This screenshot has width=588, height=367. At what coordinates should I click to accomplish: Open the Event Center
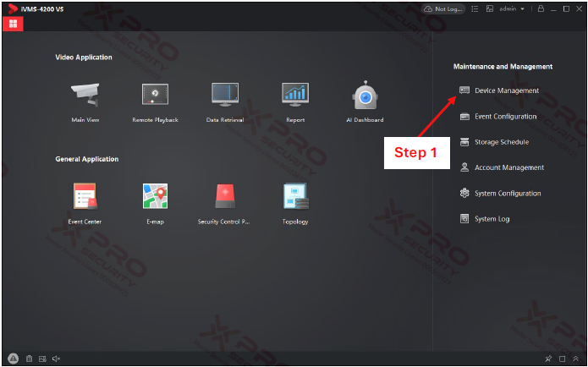pyautogui.click(x=85, y=195)
